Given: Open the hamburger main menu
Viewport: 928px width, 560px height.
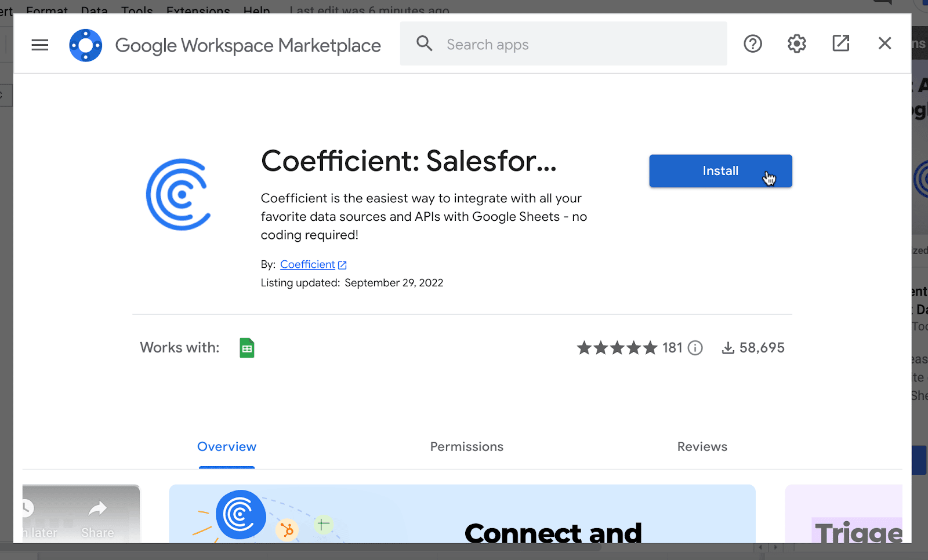Looking at the screenshot, I should (39, 45).
